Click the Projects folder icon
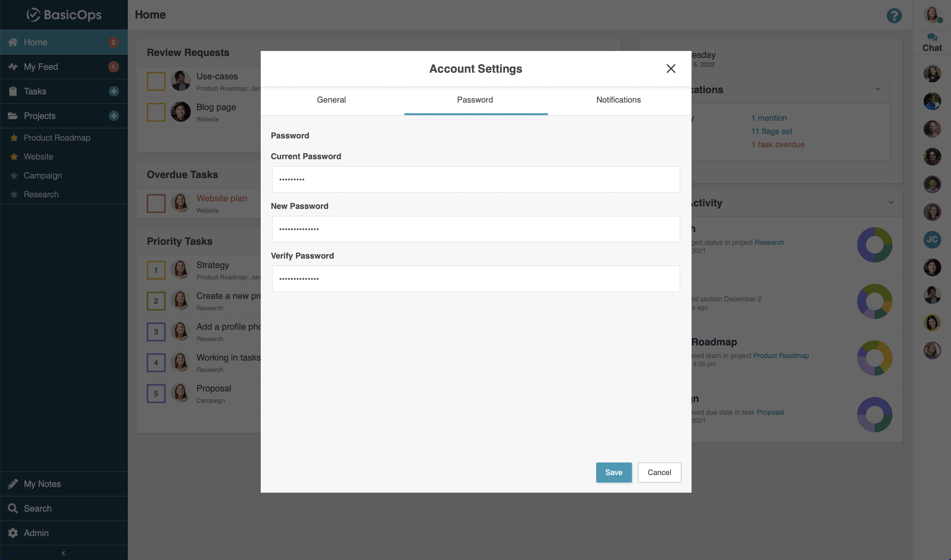 click(x=13, y=115)
